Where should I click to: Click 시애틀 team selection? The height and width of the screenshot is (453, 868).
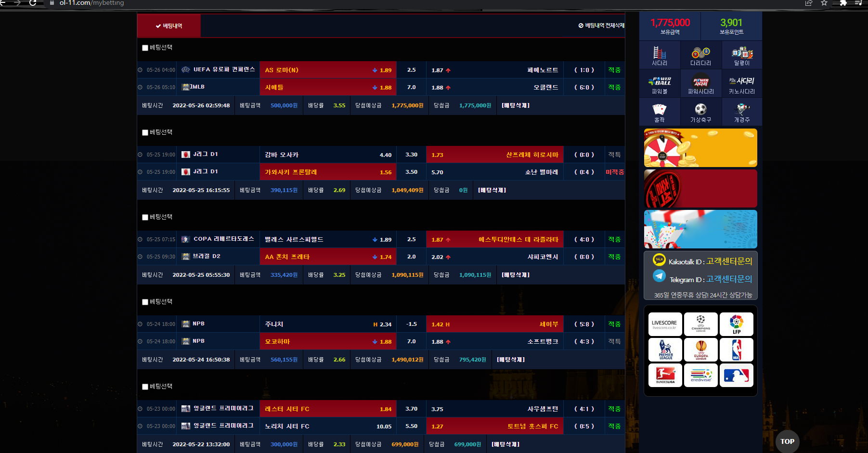[328, 87]
